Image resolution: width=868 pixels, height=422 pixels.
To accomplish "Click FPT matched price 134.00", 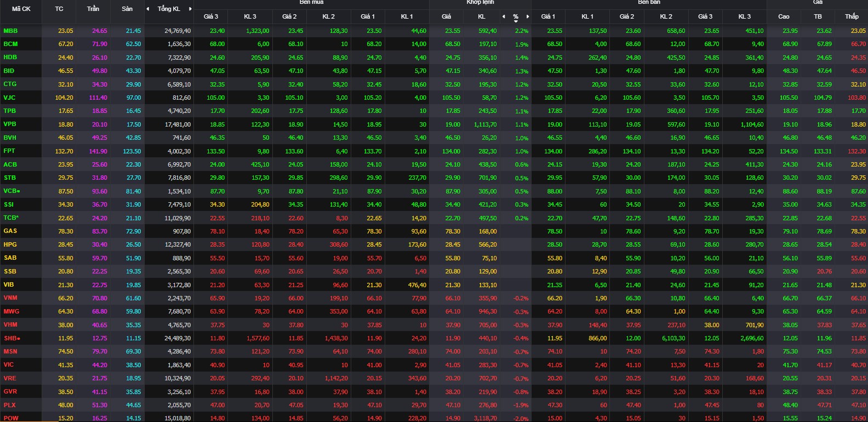I will 452,151.
